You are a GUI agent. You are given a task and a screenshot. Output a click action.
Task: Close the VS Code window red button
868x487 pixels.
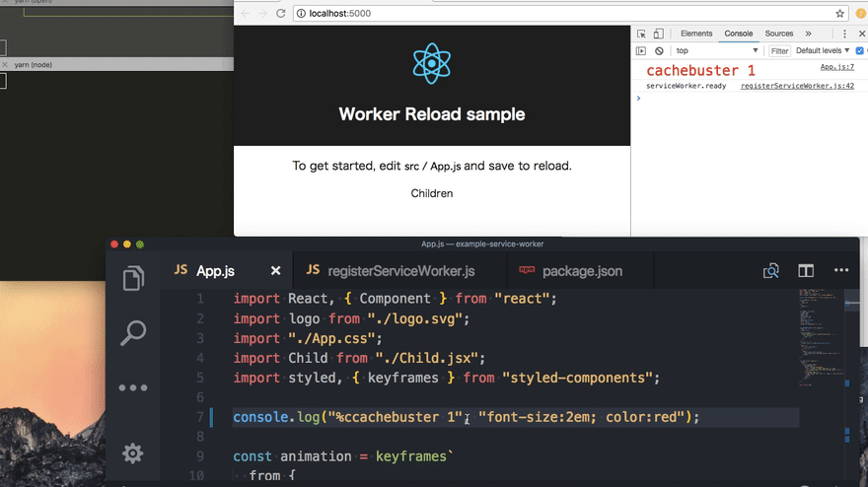(x=114, y=244)
